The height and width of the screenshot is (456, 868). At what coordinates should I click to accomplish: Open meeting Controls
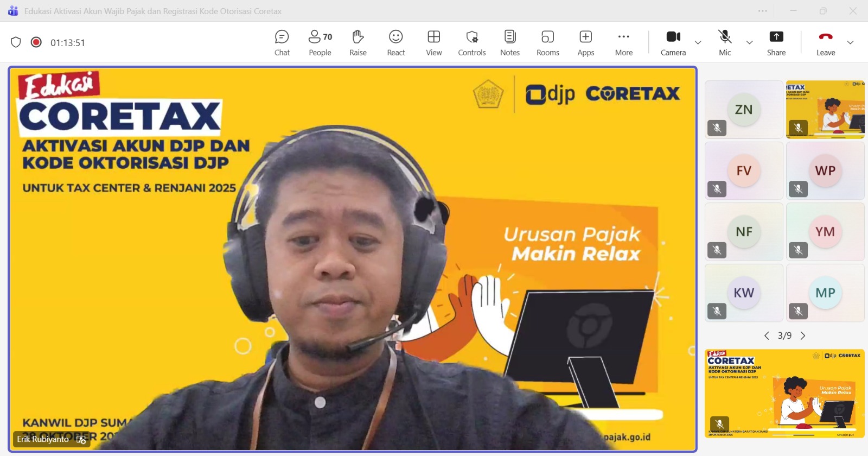(472, 43)
